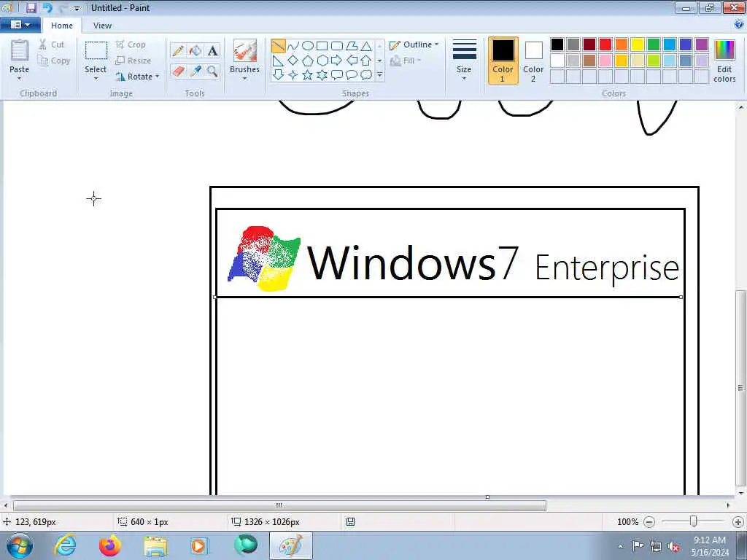The image size is (747, 560).
Task: Click the Undo arrow in title bar
Action: point(47,7)
